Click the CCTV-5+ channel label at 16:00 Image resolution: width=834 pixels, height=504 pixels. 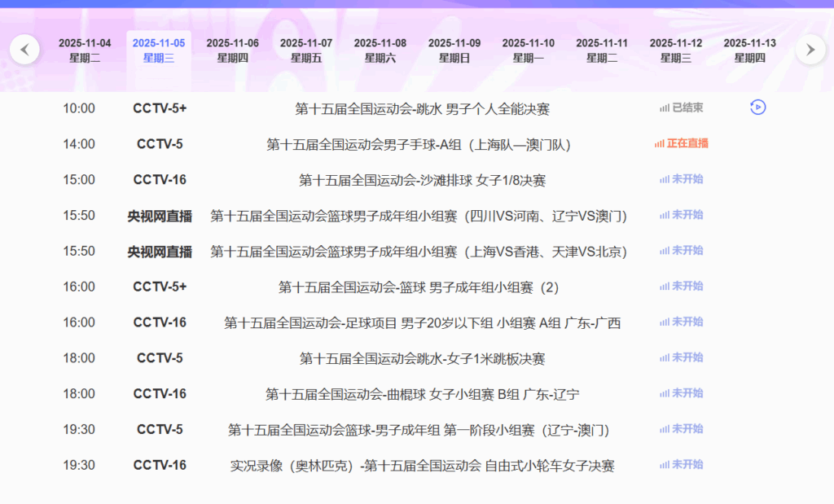(x=160, y=287)
